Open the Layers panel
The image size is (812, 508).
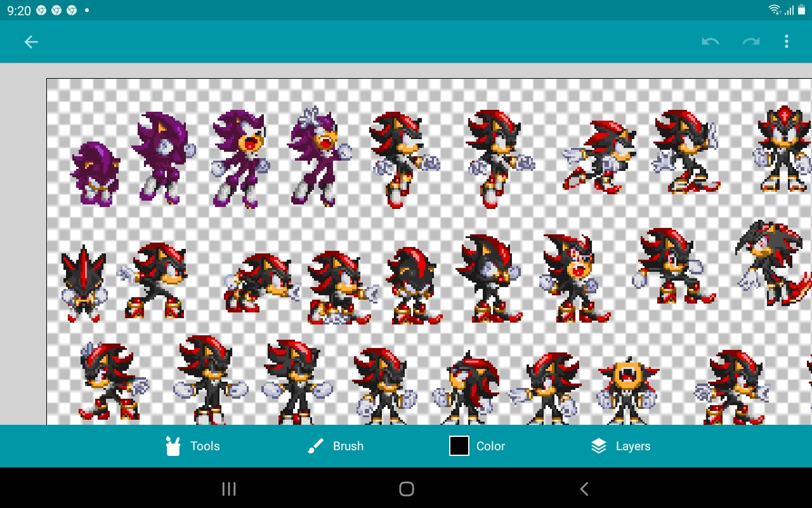pos(620,446)
